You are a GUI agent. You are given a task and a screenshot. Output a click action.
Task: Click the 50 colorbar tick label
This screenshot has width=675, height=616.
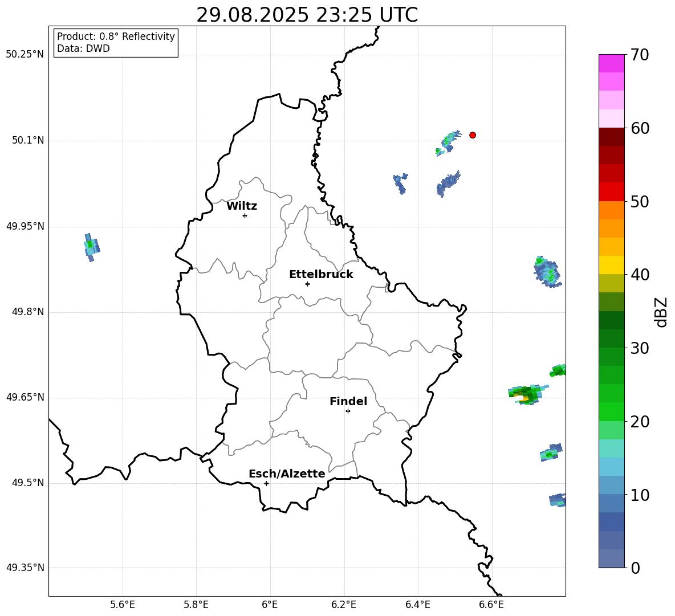pos(640,201)
